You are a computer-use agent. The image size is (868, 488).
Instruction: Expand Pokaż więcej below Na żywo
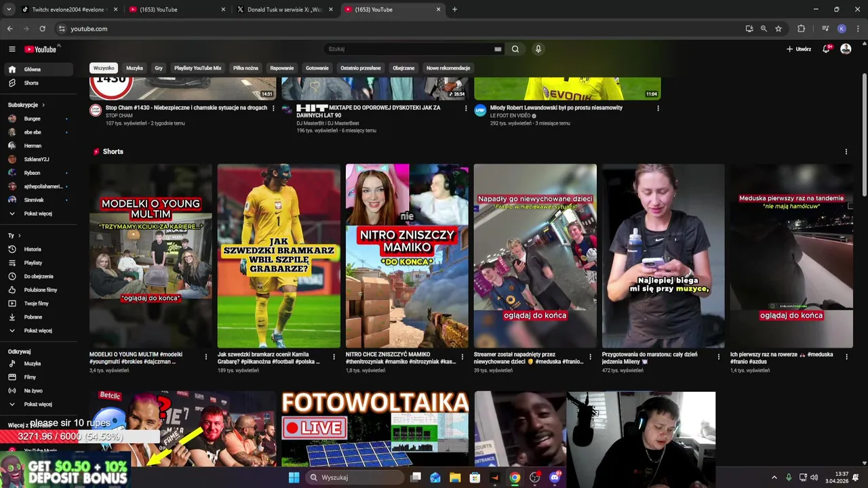(37, 404)
